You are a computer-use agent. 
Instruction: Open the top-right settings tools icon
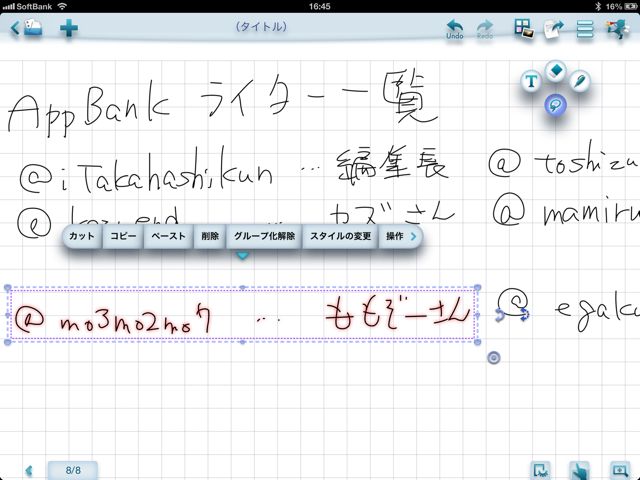(617, 29)
